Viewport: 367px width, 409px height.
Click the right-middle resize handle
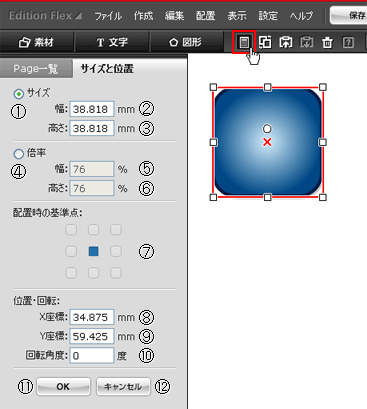tap(322, 142)
